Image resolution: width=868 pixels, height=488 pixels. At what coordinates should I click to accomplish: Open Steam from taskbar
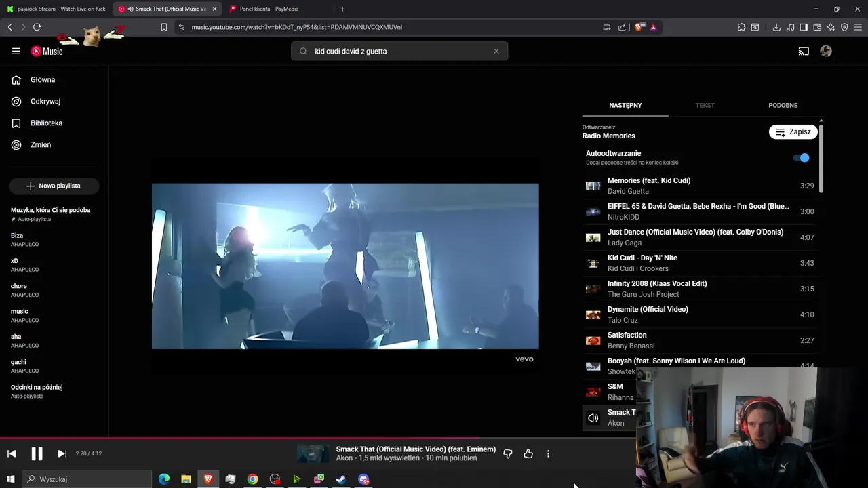(x=341, y=479)
